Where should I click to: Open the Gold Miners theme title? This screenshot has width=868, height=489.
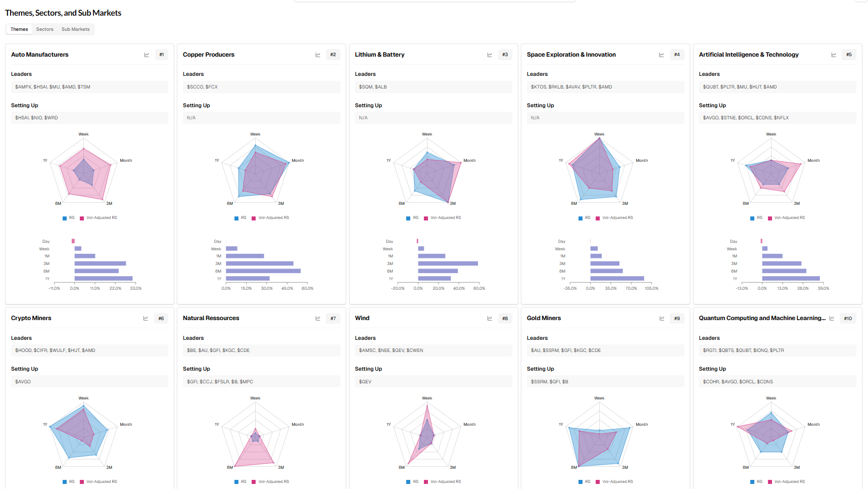[x=544, y=318]
